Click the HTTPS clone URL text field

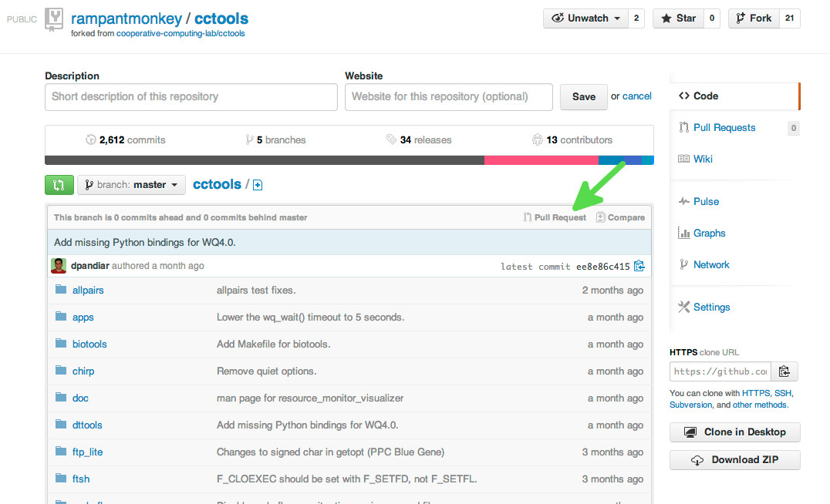pyautogui.click(x=720, y=371)
